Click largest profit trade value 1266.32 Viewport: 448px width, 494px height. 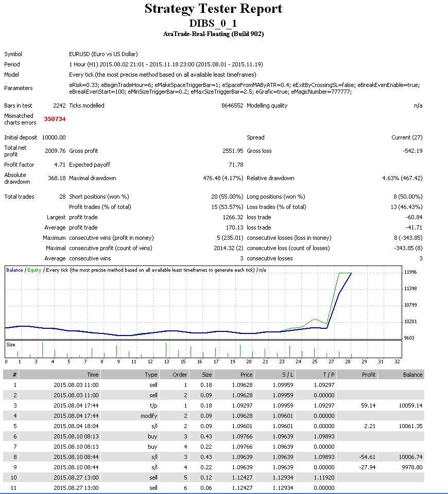click(x=233, y=217)
